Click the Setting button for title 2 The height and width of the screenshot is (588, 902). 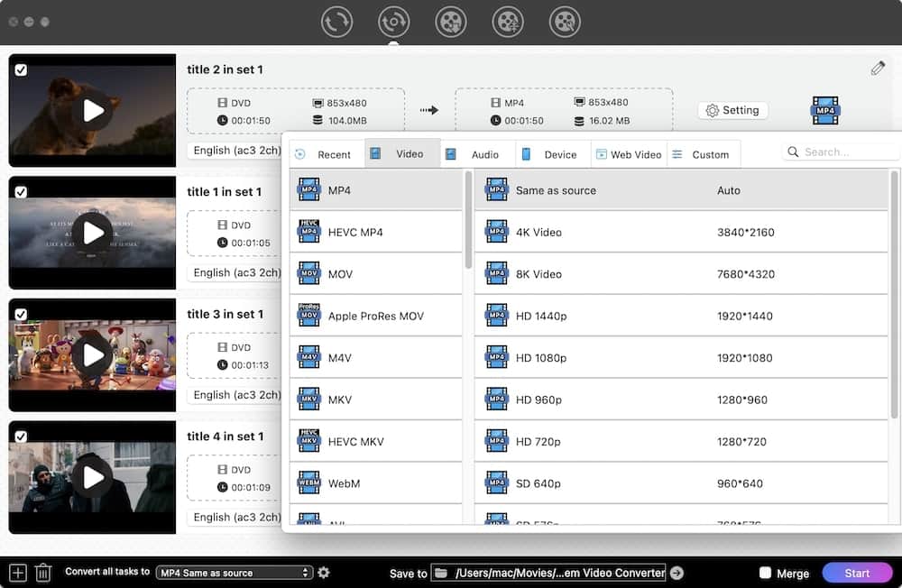coord(732,110)
